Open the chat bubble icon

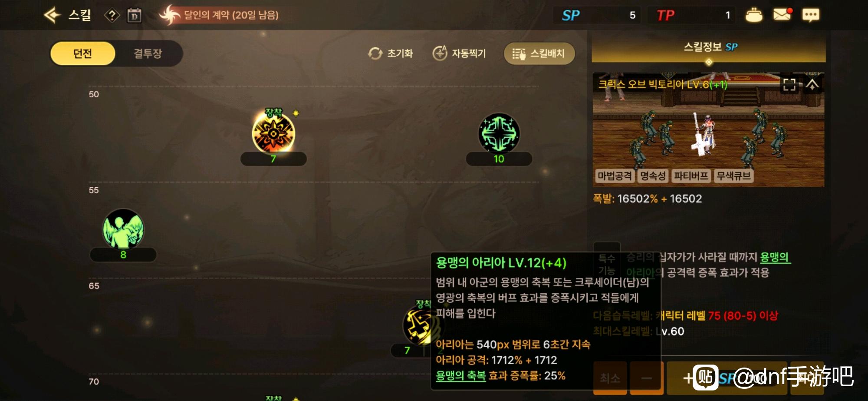pos(810,15)
